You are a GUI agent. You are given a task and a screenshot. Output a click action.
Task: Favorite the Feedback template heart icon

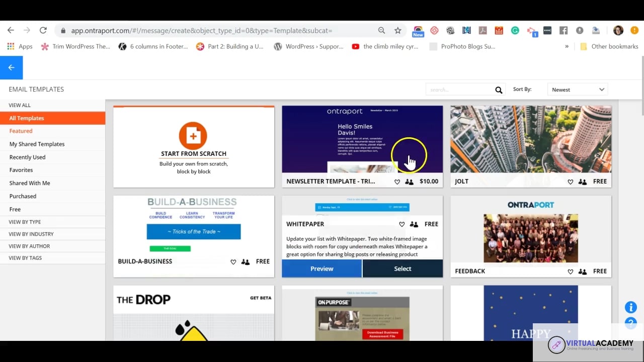(x=570, y=271)
